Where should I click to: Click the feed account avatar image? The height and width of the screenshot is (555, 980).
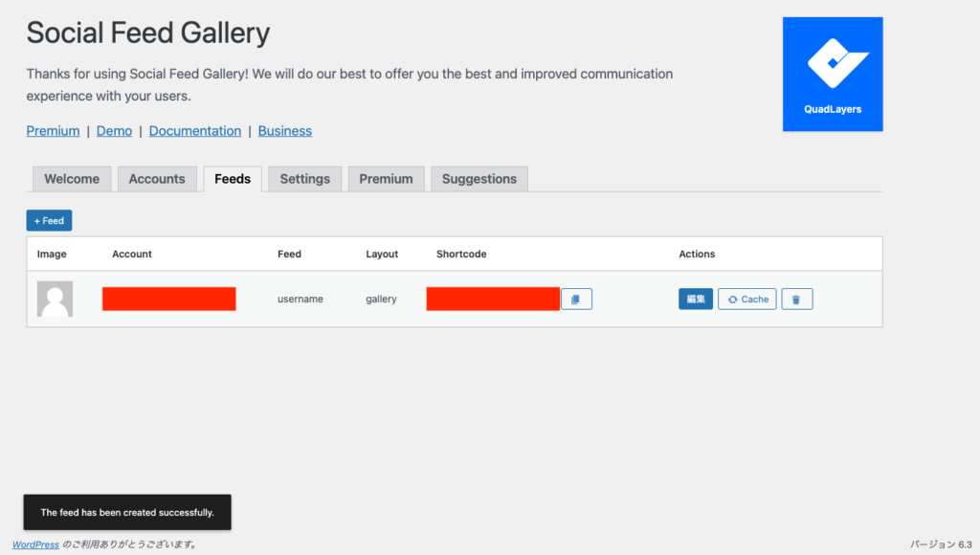[55, 300]
